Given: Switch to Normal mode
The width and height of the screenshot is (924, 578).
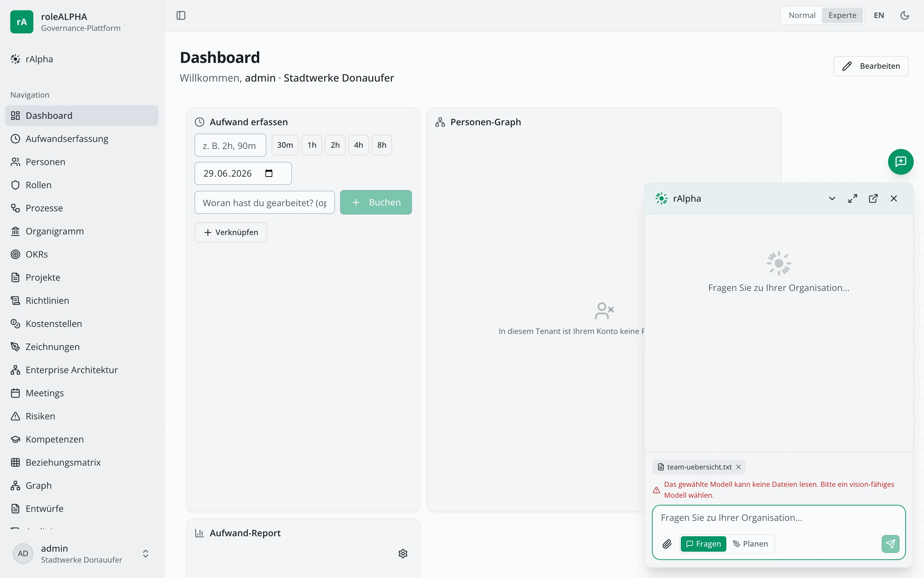Looking at the screenshot, I should [x=802, y=15].
